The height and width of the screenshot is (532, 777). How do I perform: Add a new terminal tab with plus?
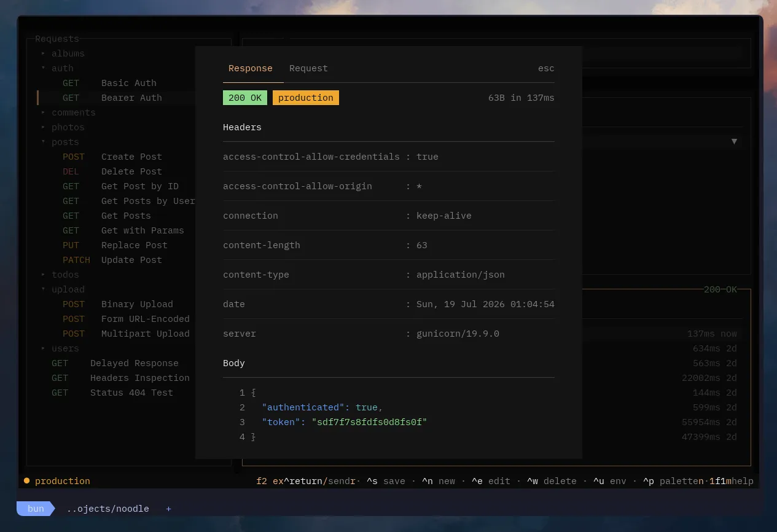[168, 509]
